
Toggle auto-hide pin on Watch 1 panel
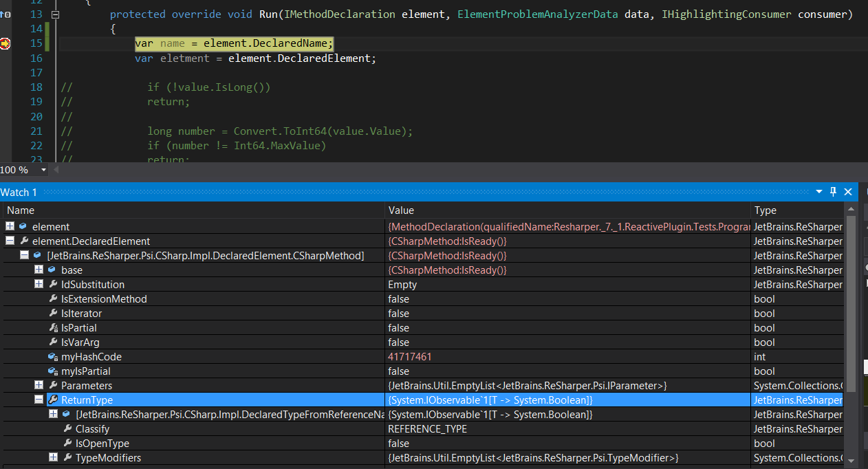coord(833,192)
